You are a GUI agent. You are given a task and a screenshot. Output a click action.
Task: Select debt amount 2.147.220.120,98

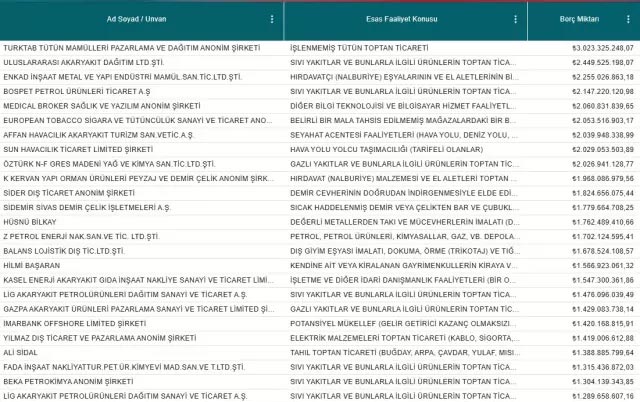coord(603,91)
